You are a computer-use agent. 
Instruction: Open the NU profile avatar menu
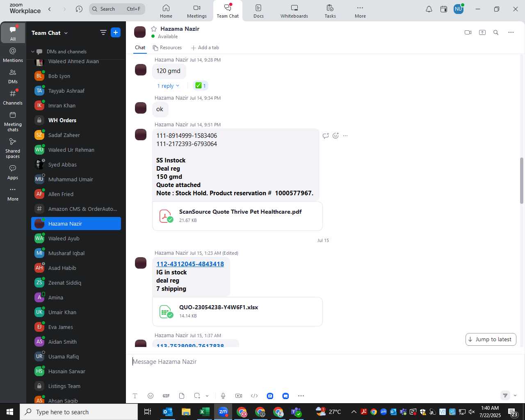459,9
